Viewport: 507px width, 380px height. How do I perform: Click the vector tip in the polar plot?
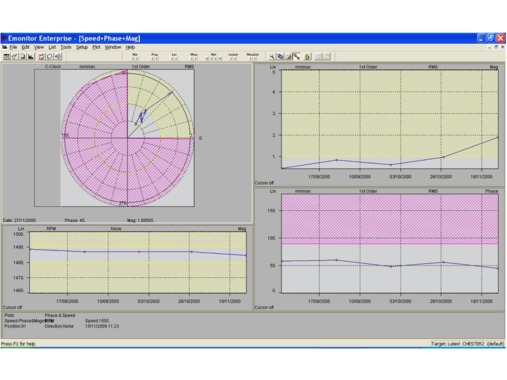pos(172,92)
